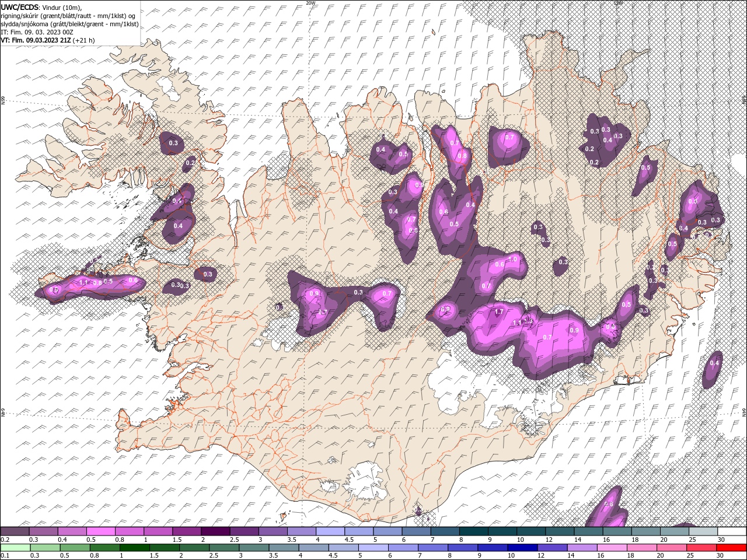Select the darkest green bottom-row swatch between 1 and 1.5
The image size is (747, 560).
point(135,548)
